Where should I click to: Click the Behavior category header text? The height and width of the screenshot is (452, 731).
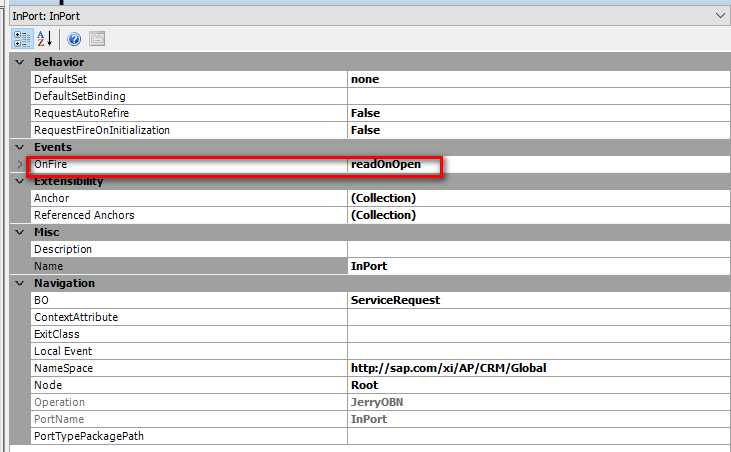click(59, 62)
